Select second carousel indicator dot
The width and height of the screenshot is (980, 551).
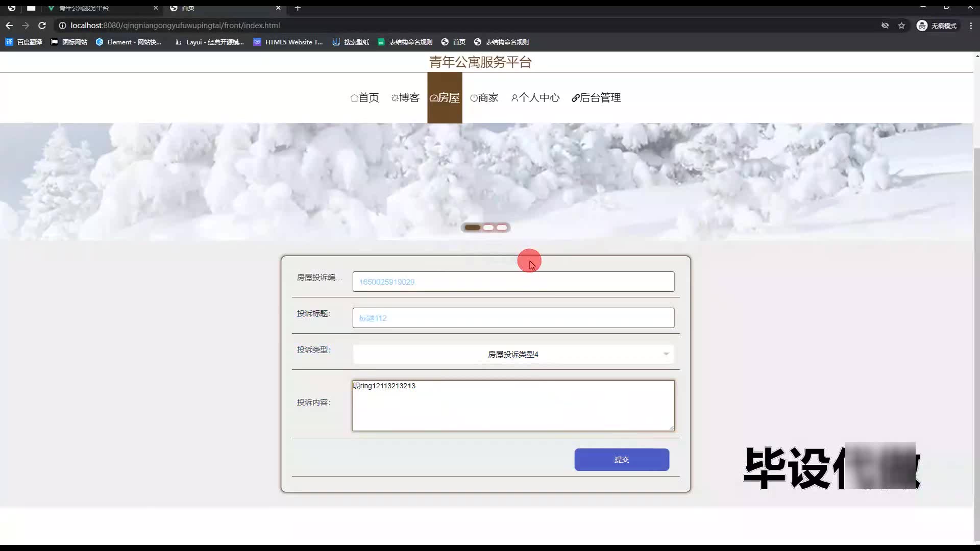[x=488, y=228]
